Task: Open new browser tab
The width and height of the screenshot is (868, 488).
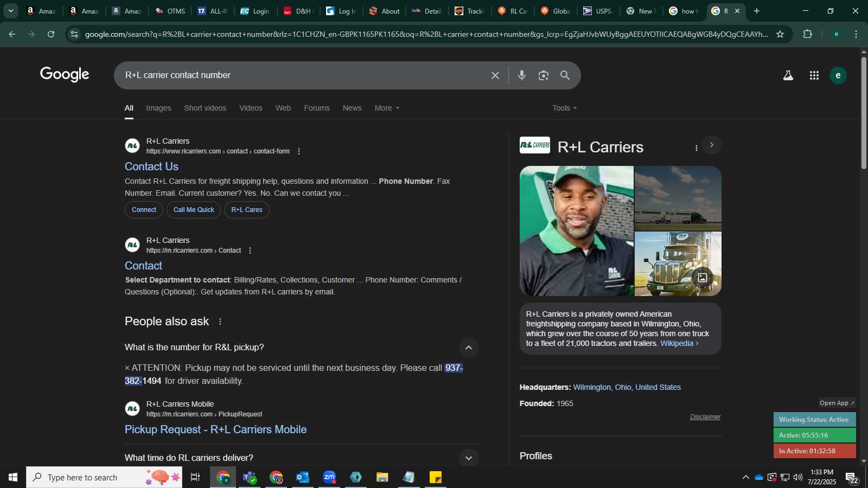Action: pos(757,11)
